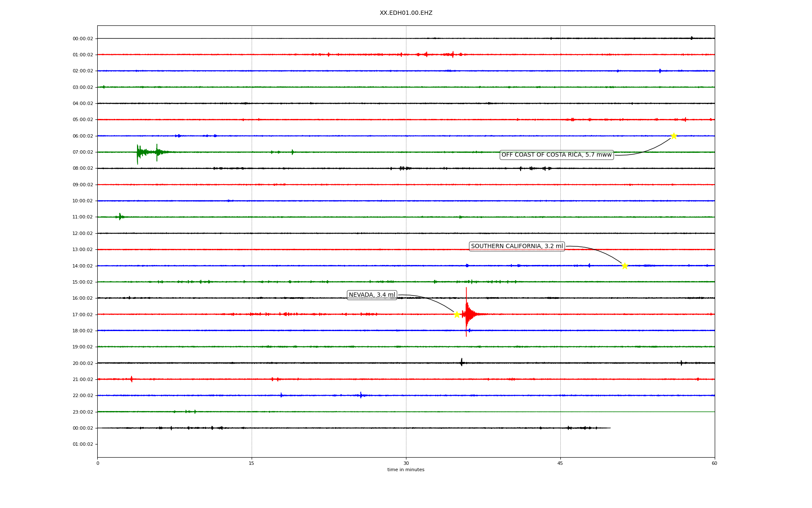Click the XX.EDH01.00.EHZ plot title

click(406, 13)
